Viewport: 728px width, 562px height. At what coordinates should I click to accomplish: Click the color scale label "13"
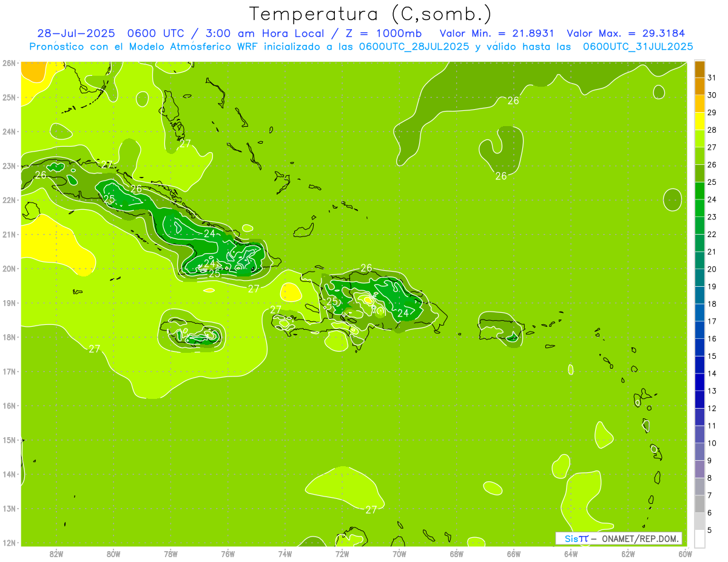pos(712,390)
